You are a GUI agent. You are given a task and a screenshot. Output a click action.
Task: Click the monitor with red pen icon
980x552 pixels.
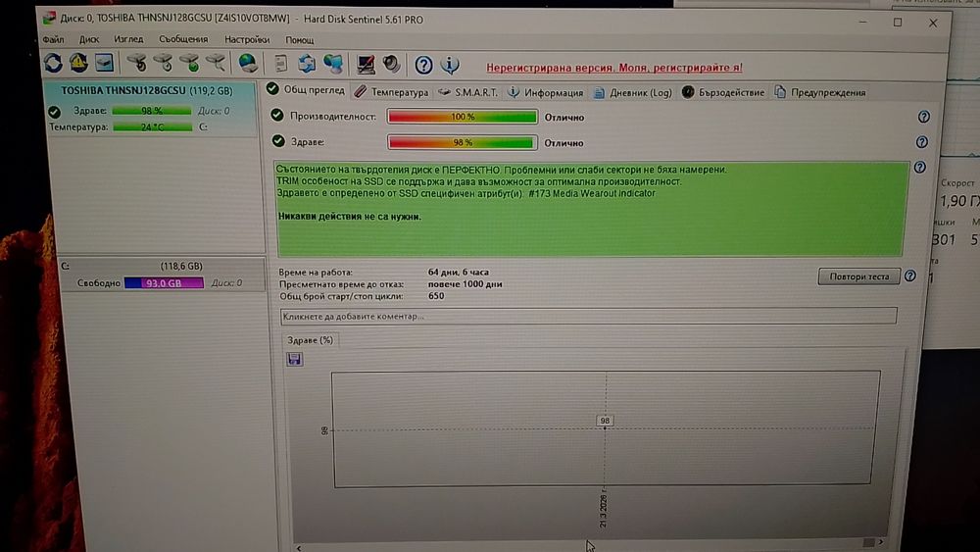(366, 64)
